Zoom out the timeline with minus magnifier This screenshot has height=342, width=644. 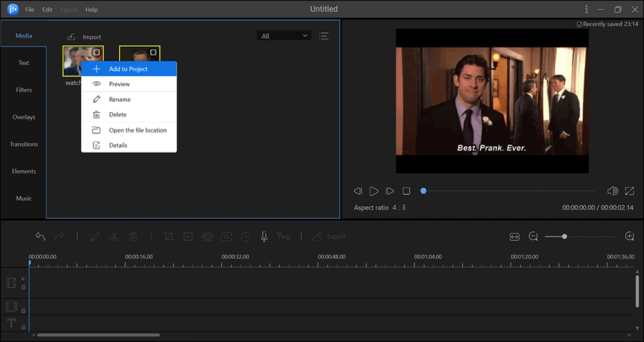[x=533, y=237]
